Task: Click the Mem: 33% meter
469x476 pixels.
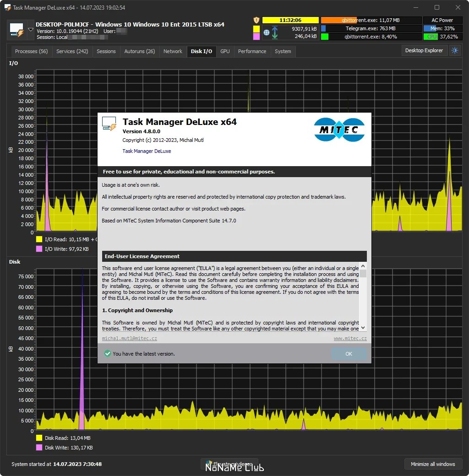Action: click(442, 28)
